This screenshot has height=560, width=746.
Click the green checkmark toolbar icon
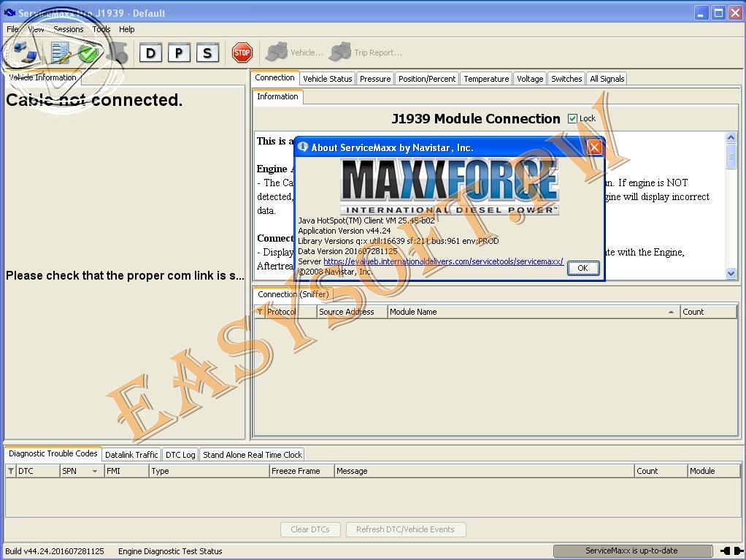(x=88, y=53)
